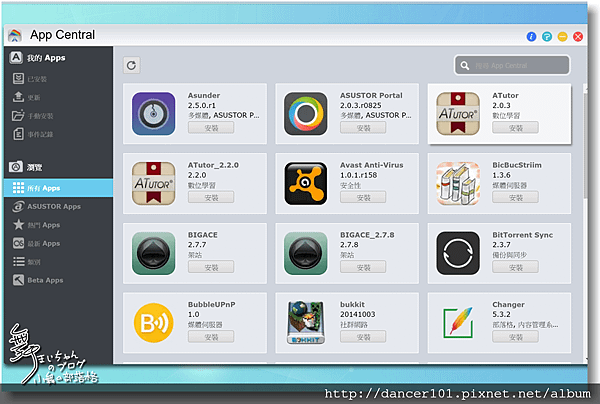This screenshot has height=404, width=600.
Task: Click the Asunder app title
Action: 204,95
